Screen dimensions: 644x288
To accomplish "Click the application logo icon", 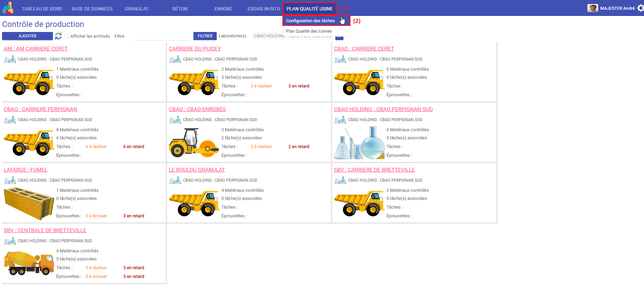I will click(8, 8).
